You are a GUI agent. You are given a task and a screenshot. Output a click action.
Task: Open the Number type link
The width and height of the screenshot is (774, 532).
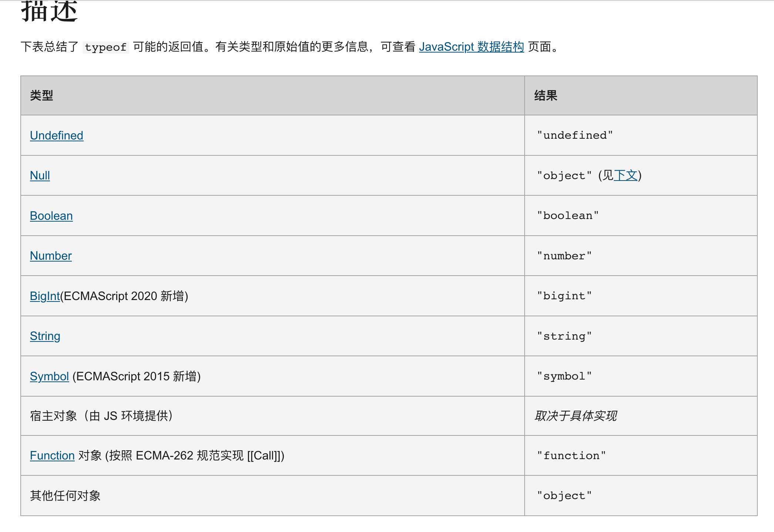(51, 256)
